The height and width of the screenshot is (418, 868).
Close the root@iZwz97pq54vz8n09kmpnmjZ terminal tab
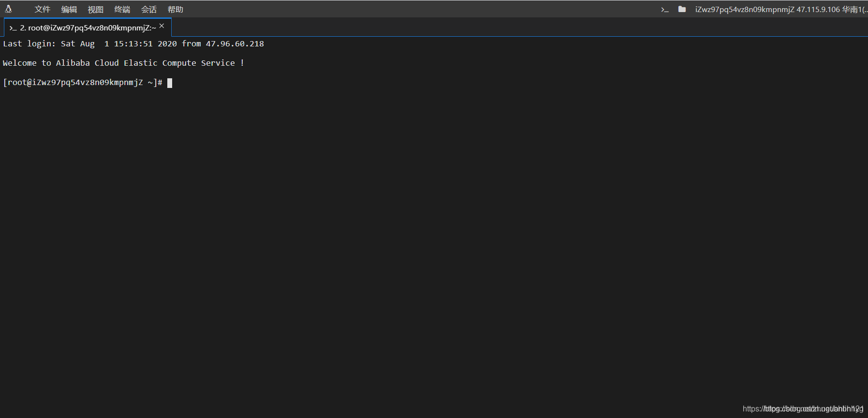[162, 26]
